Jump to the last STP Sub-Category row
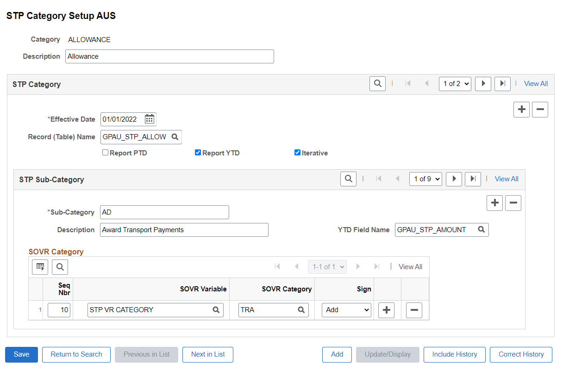This screenshot has width=588, height=370. pos(472,179)
